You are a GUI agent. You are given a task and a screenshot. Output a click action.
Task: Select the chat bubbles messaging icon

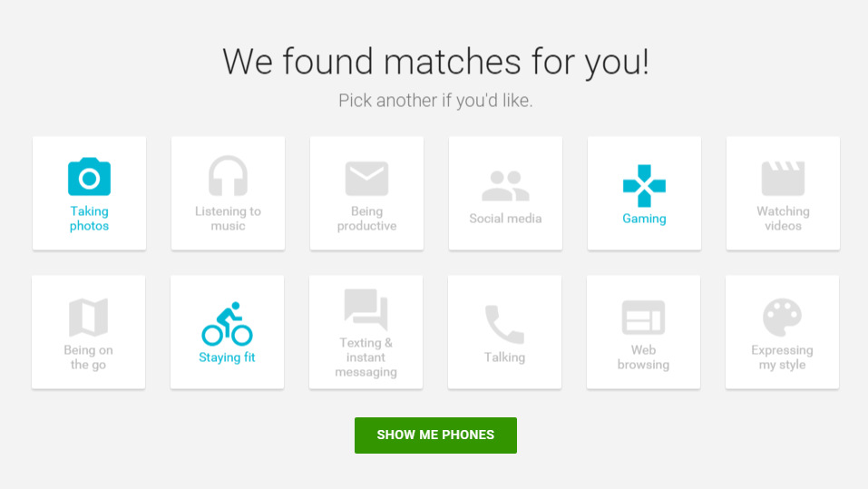pos(366,309)
